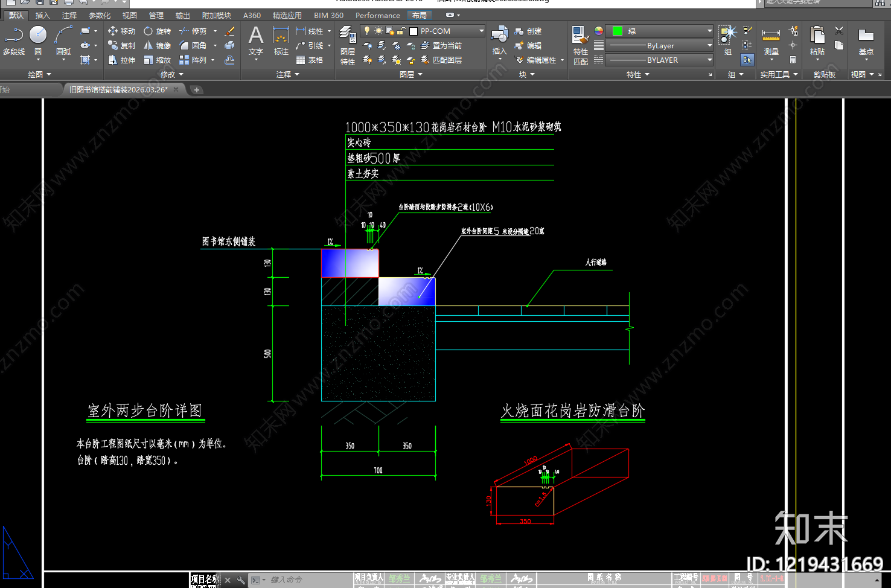Image resolution: width=891 pixels, height=588 pixels.
Task: Select the Arc (圆弧) drawing tool
Action: pyautogui.click(x=63, y=40)
